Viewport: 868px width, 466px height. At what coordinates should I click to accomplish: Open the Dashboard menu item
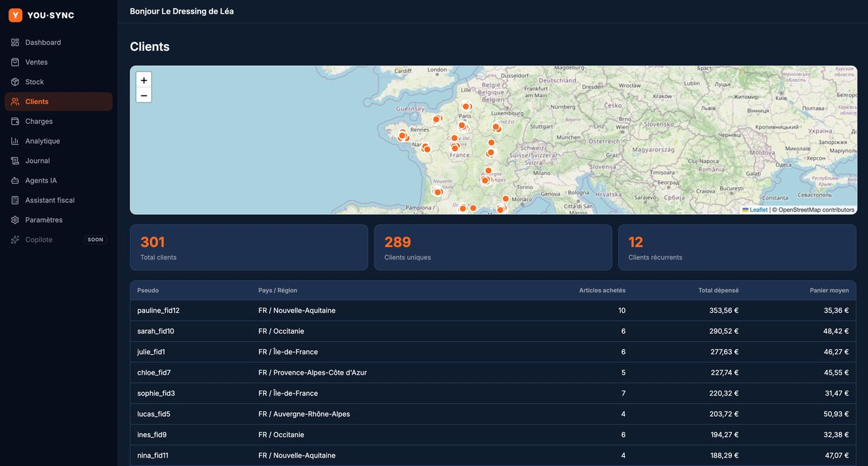pos(59,42)
